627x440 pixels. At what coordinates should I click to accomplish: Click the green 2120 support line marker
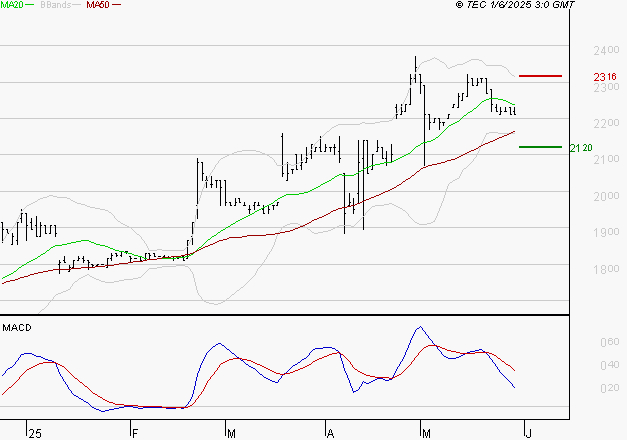(x=541, y=147)
